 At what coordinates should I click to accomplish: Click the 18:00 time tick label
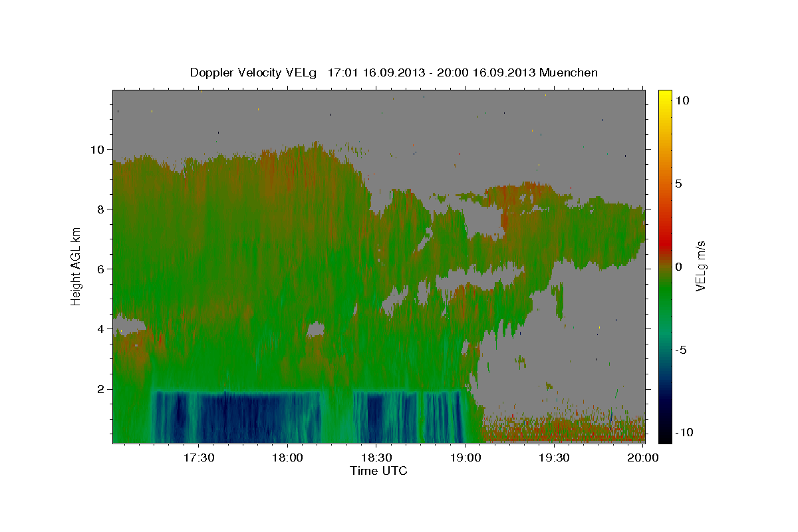(x=287, y=458)
